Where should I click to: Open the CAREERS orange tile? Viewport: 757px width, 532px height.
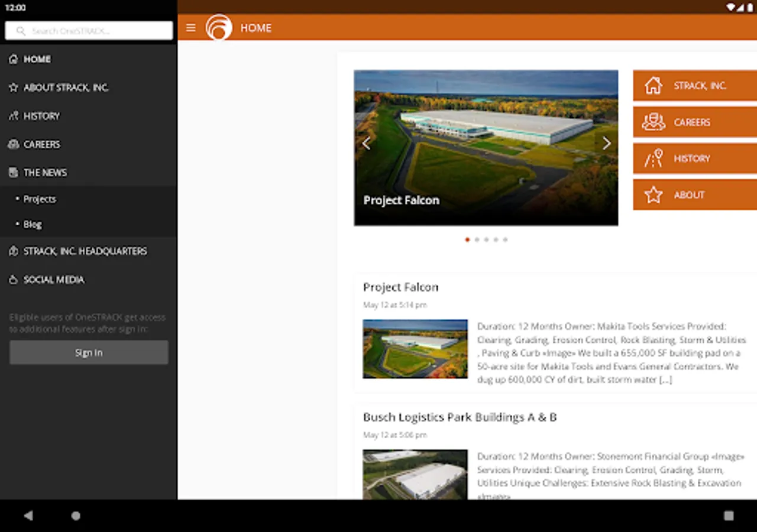695,122
